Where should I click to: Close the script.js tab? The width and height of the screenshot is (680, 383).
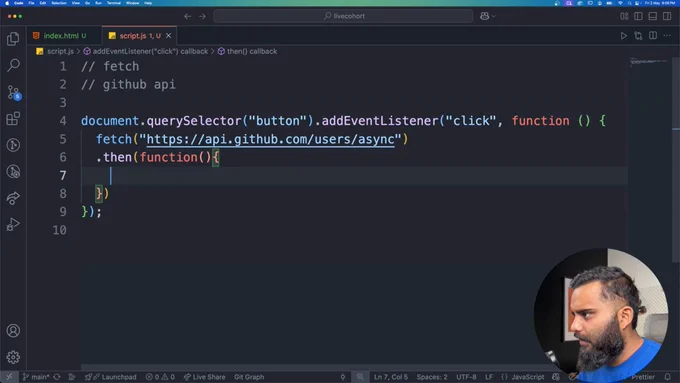(168, 36)
